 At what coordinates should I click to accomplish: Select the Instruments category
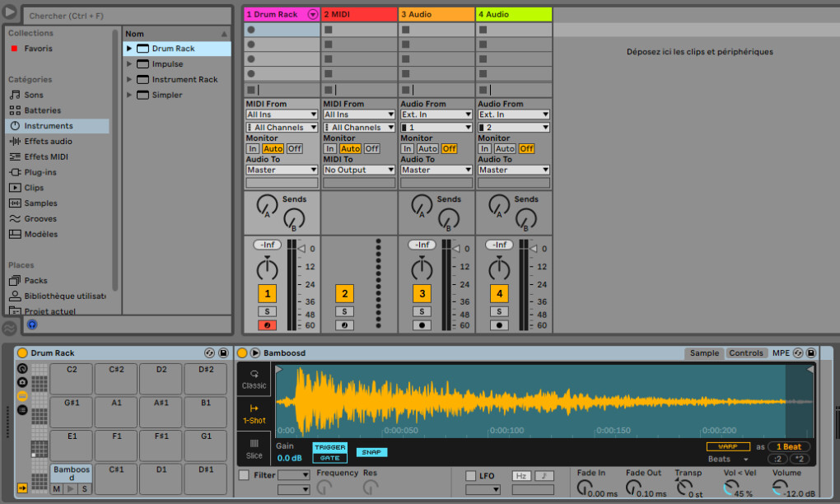(x=58, y=126)
